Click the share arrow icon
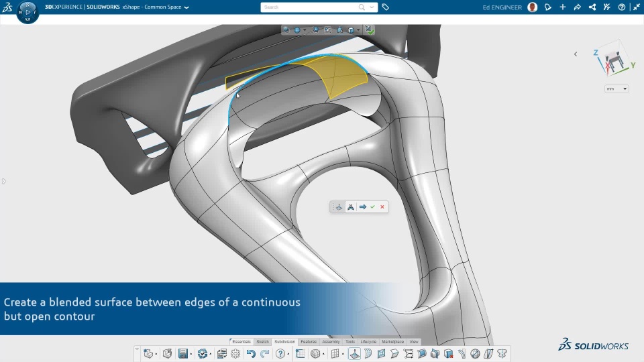644x362 pixels. (x=577, y=7)
